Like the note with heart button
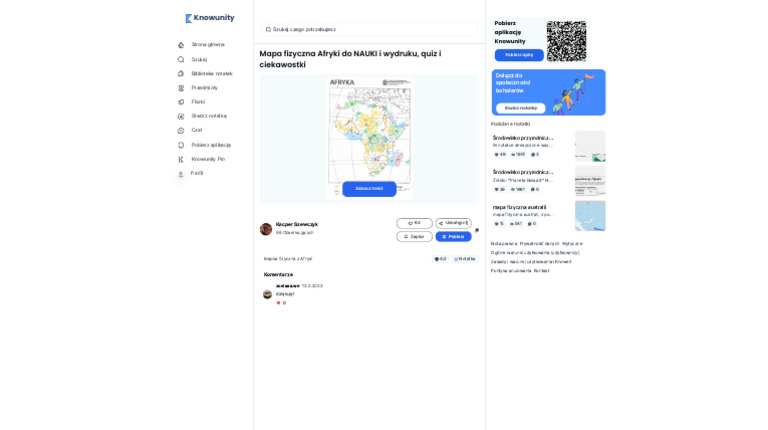 [x=414, y=223]
